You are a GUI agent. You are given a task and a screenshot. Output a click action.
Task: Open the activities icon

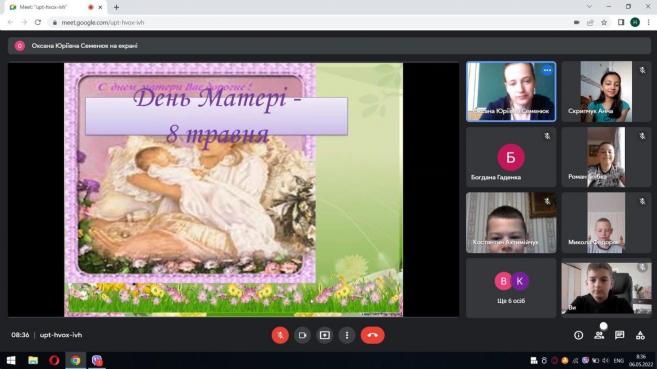[640, 335]
